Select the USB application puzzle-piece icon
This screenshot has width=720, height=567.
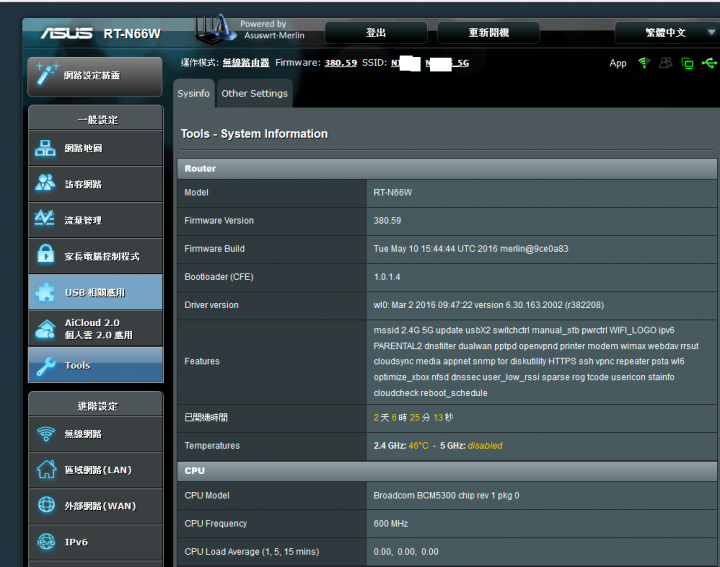45,292
